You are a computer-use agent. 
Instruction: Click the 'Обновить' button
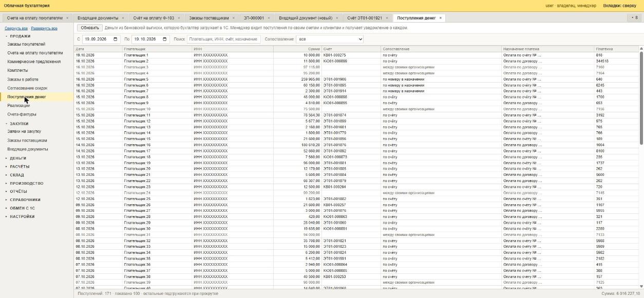click(x=90, y=28)
